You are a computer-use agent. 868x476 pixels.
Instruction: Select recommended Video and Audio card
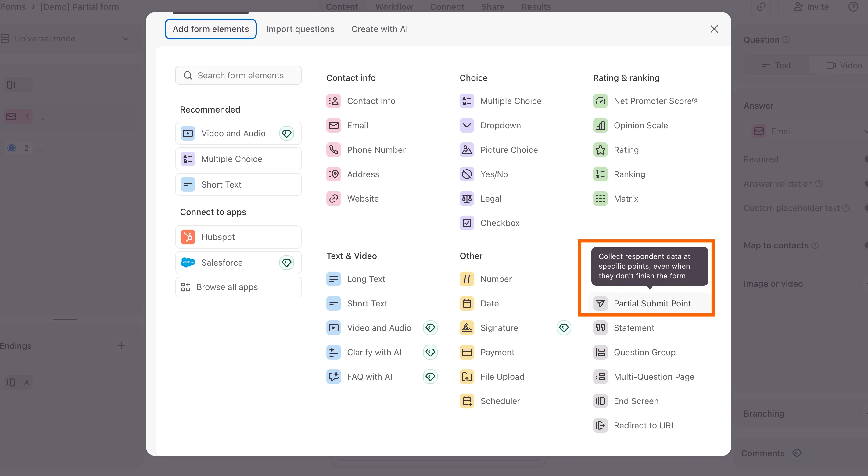(x=238, y=133)
